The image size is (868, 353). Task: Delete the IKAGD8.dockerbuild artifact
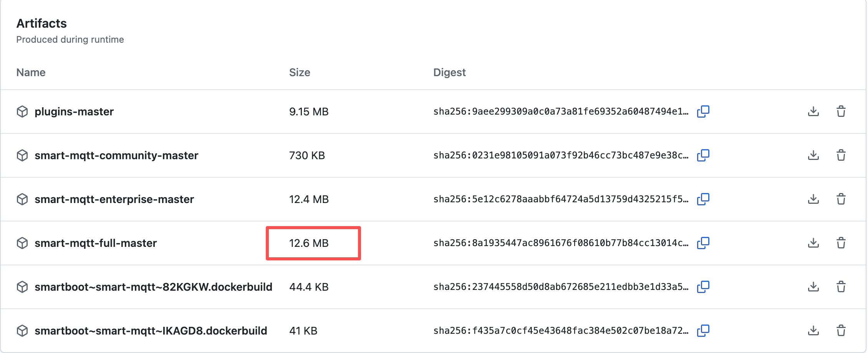click(x=841, y=331)
